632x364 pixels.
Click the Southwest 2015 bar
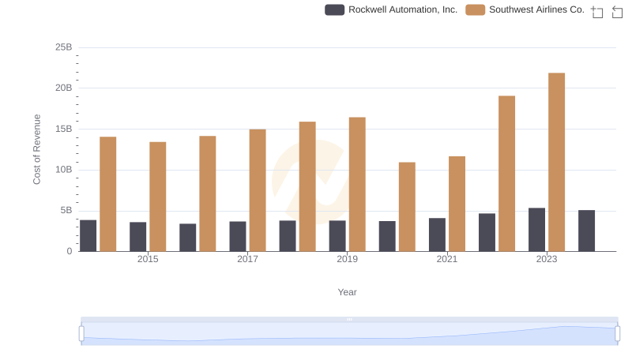(157, 197)
